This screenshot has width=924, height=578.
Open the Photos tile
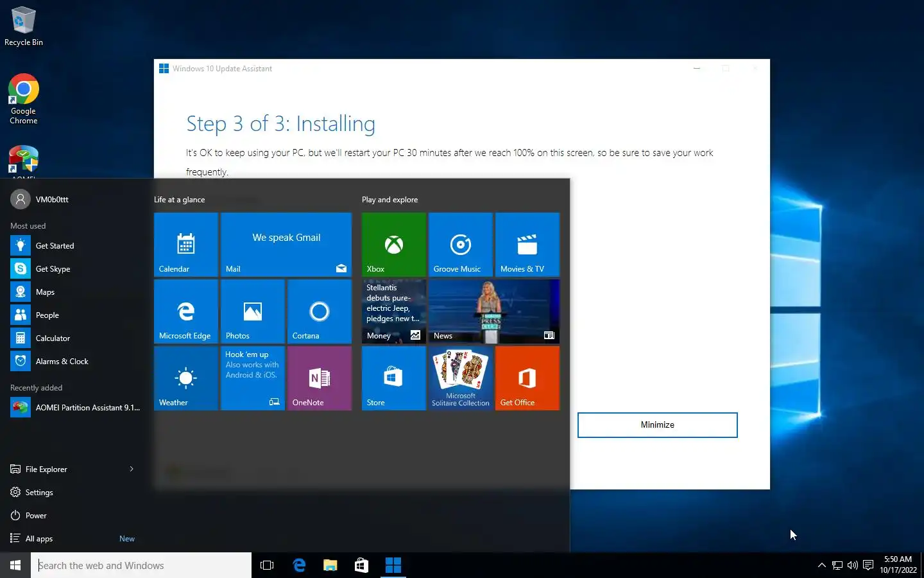click(253, 311)
